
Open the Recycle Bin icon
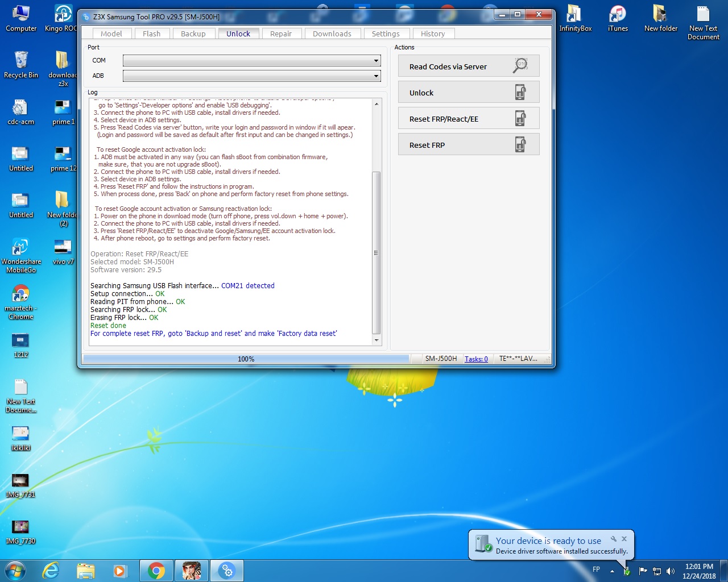coord(21,65)
